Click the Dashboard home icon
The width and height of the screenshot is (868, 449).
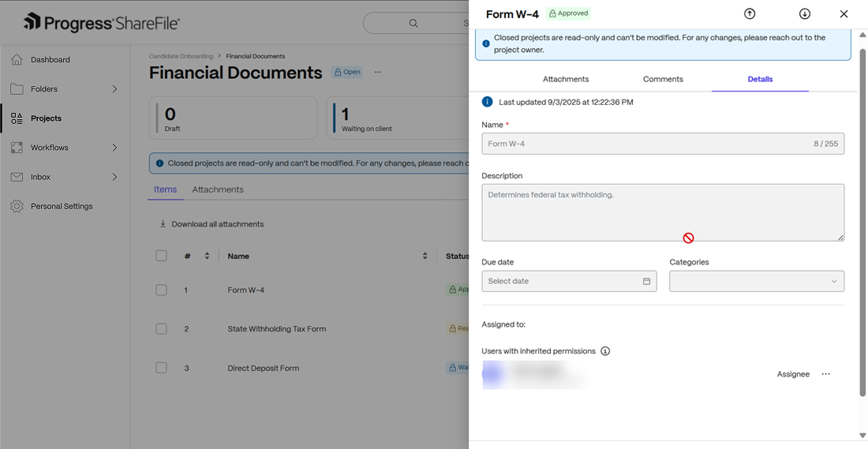click(x=17, y=59)
